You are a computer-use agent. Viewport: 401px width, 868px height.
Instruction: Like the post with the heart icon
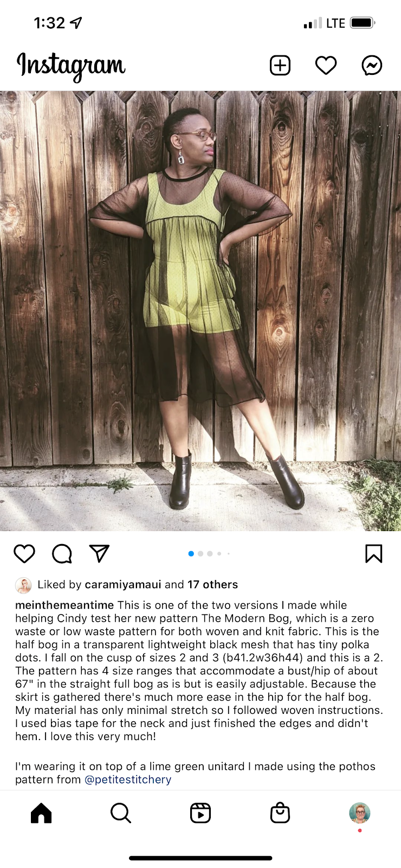[24, 554]
